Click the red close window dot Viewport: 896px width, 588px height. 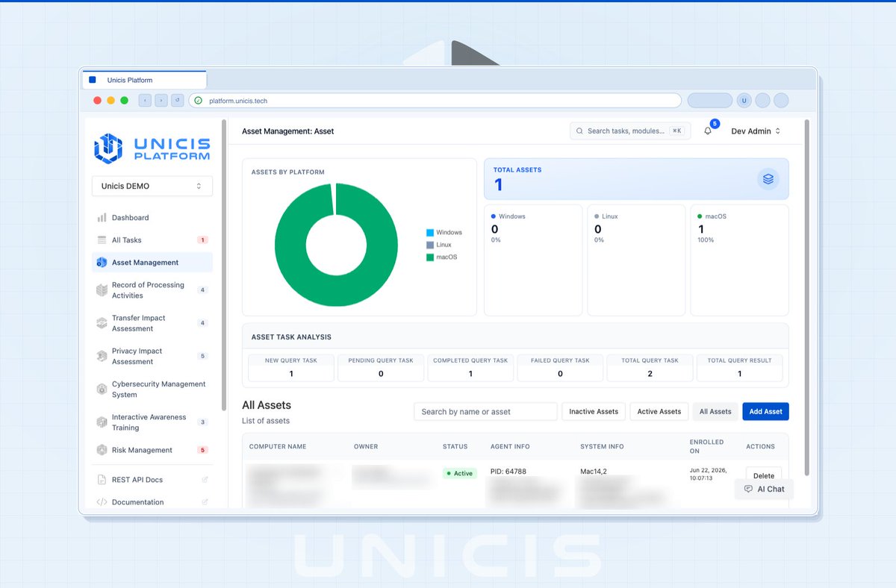tap(97, 101)
